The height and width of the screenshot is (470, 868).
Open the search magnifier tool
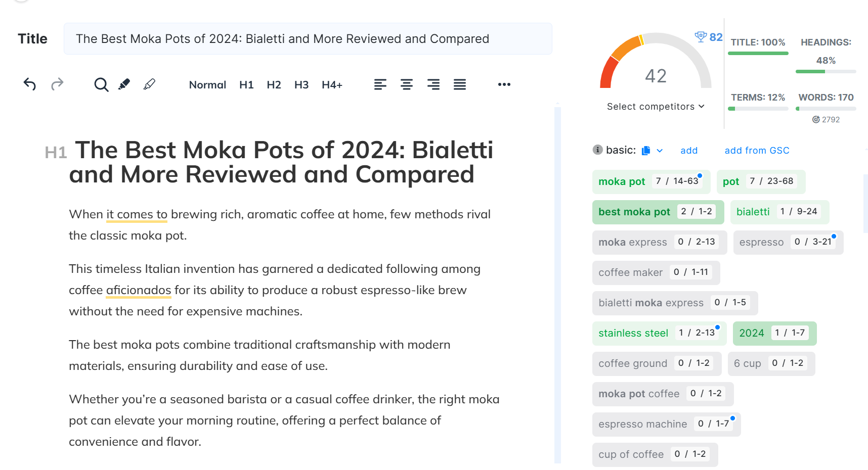[x=101, y=84]
